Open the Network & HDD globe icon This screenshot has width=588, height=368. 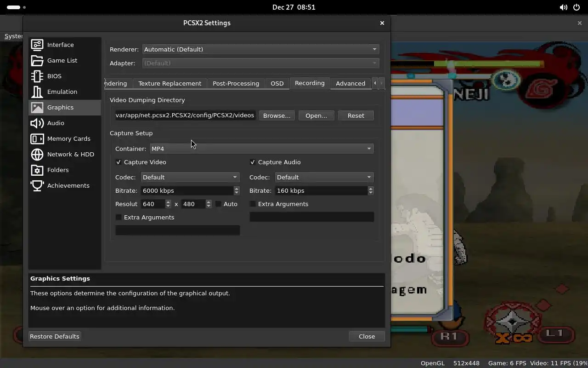coord(37,154)
